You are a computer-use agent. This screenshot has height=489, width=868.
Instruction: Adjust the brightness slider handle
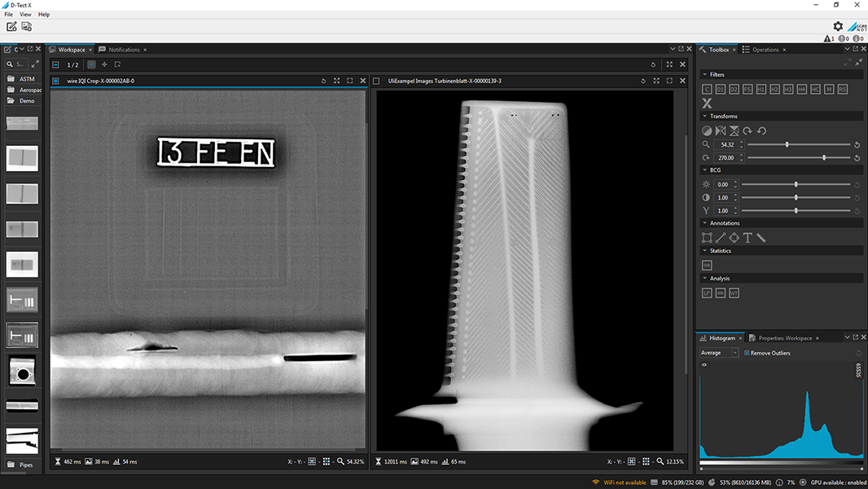click(796, 184)
